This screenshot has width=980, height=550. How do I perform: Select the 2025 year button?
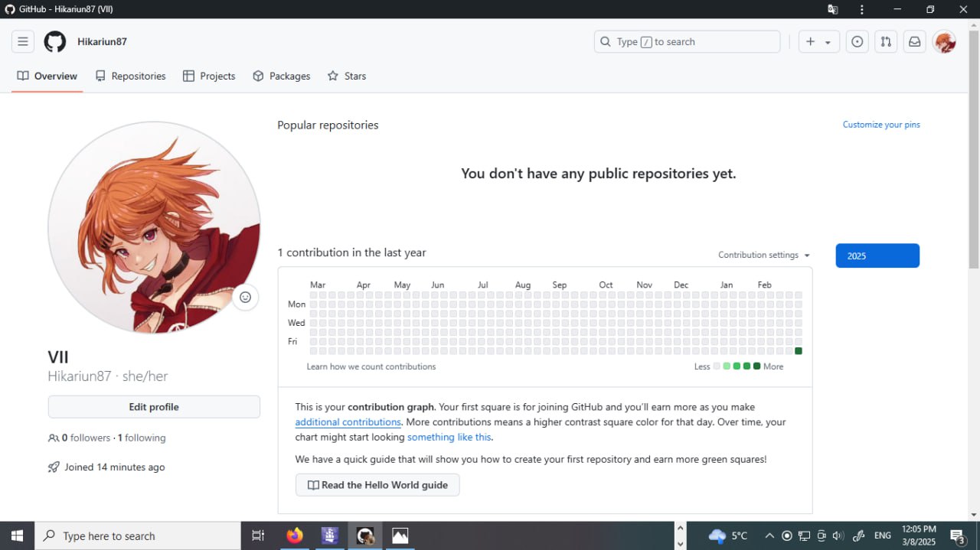point(877,255)
